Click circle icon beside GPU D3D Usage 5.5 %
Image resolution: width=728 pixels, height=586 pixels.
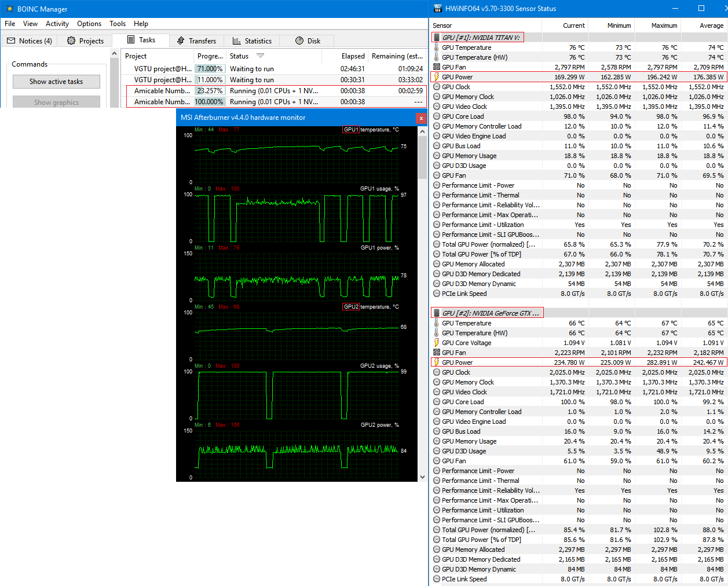(x=437, y=451)
